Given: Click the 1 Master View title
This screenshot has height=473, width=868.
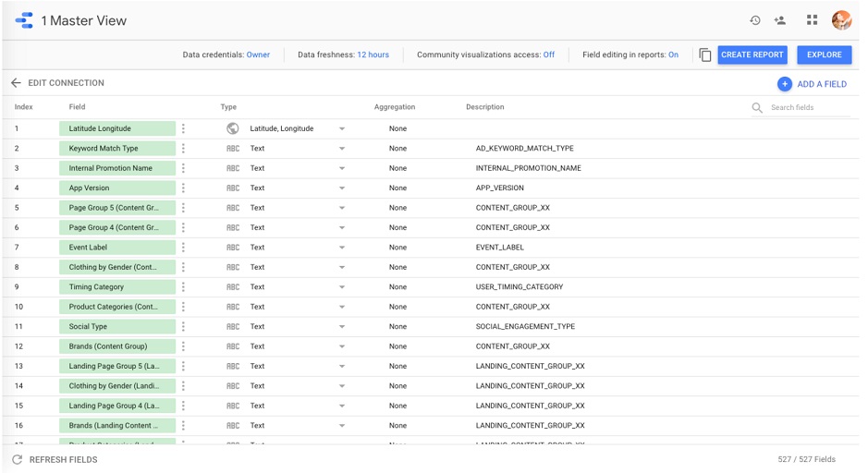Looking at the screenshot, I should tap(83, 20).
